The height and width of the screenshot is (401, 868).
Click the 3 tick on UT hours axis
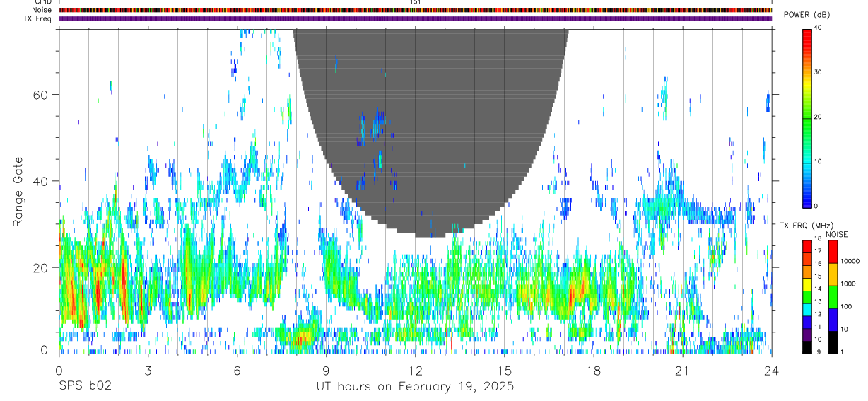pos(148,371)
